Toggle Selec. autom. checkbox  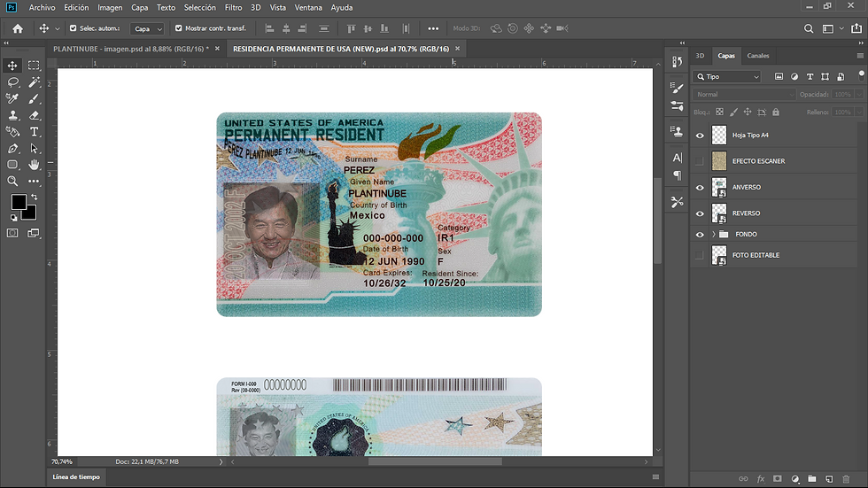[73, 28]
